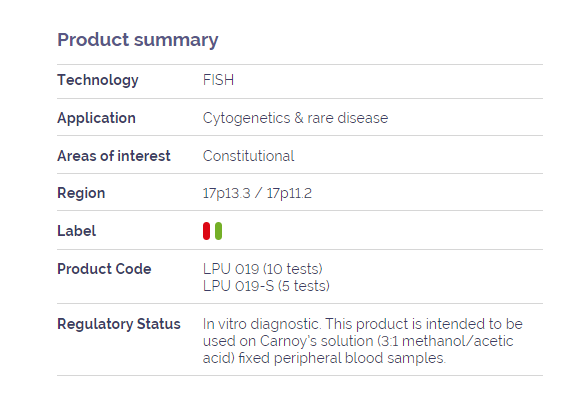The height and width of the screenshot is (417, 561).
Task: Select the Technology row label
Action: click(98, 80)
